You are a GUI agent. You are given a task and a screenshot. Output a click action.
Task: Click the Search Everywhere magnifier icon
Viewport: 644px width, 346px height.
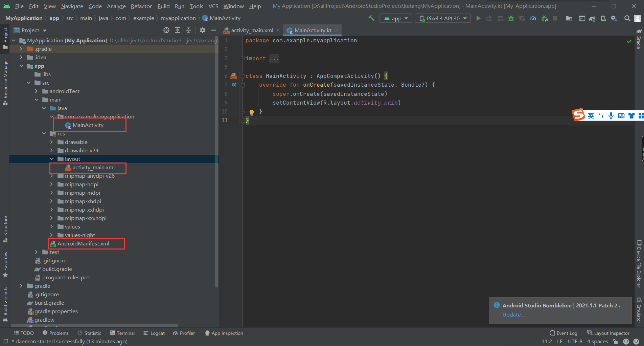point(627,18)
